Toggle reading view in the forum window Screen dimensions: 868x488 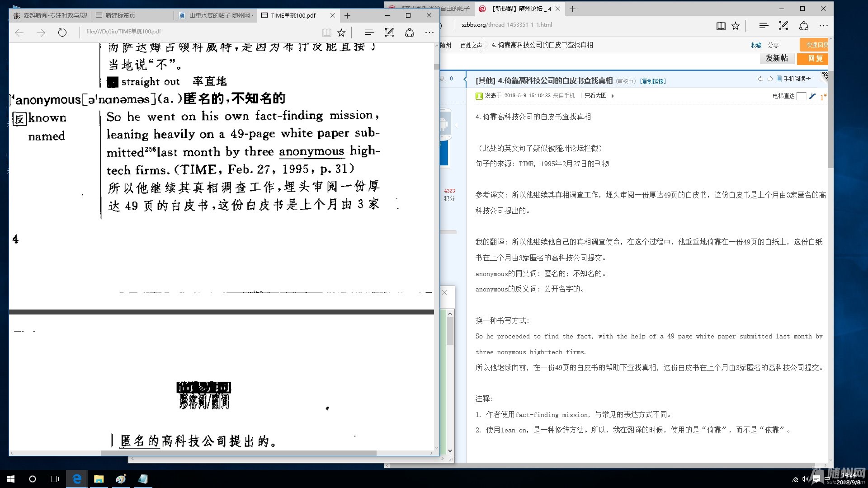(x=721, y=26)
